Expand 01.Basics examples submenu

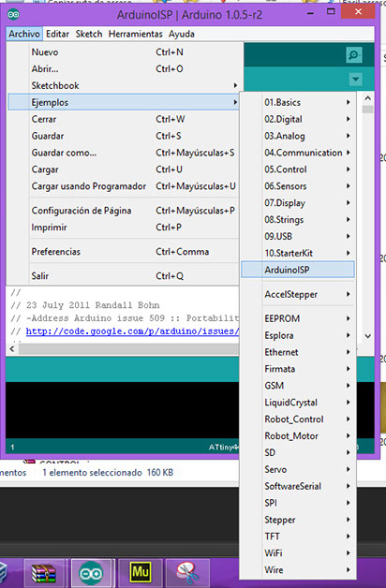(298, 102)
